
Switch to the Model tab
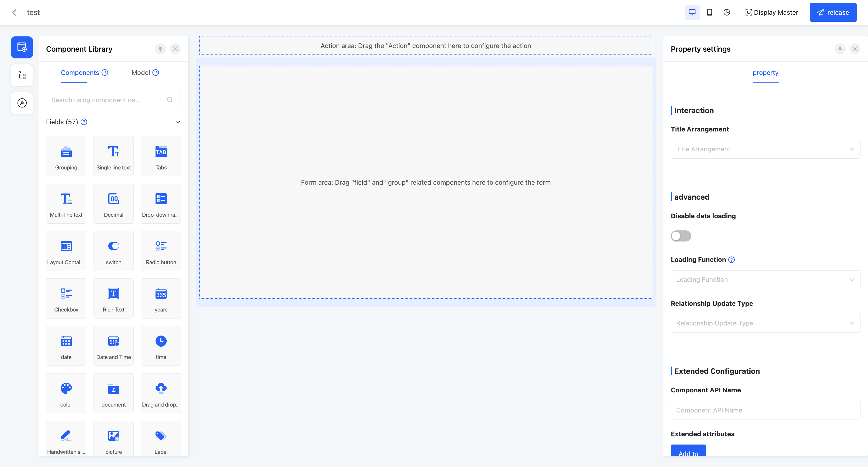141,73
